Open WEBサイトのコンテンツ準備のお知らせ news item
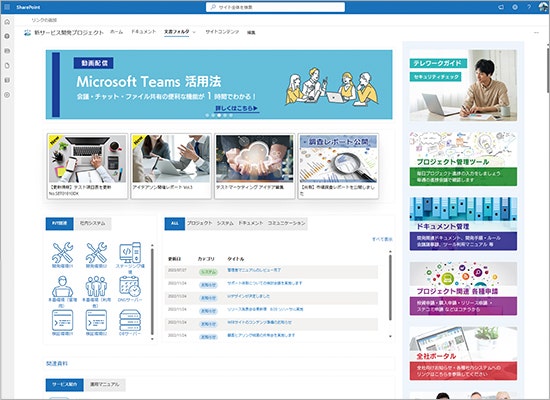 259,322
